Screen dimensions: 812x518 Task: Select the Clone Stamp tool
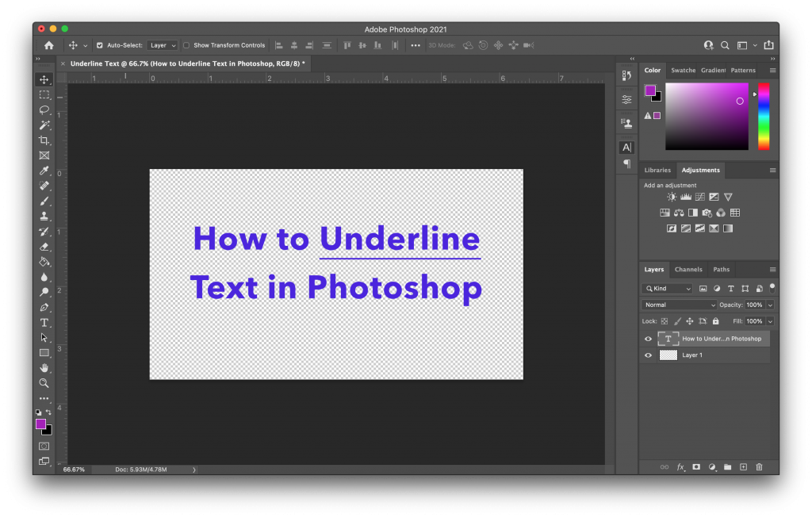click(x=44, y=216)
